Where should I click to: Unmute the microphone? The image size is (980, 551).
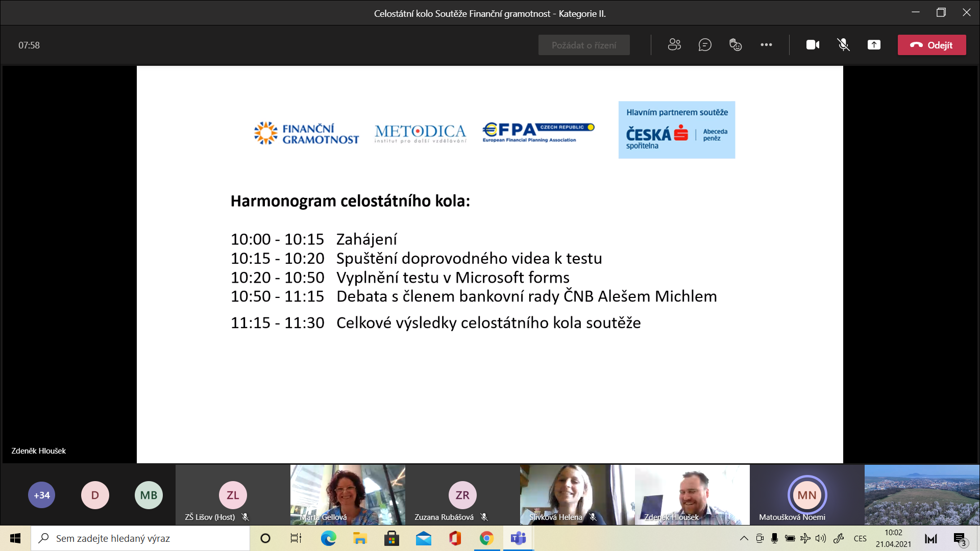click(843, 45)
